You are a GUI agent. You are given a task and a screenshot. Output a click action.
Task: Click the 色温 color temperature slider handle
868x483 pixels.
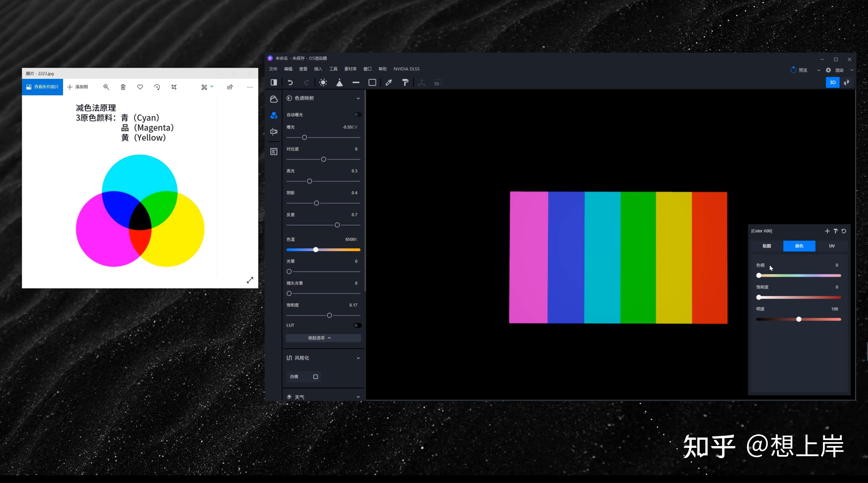point(315,249)
